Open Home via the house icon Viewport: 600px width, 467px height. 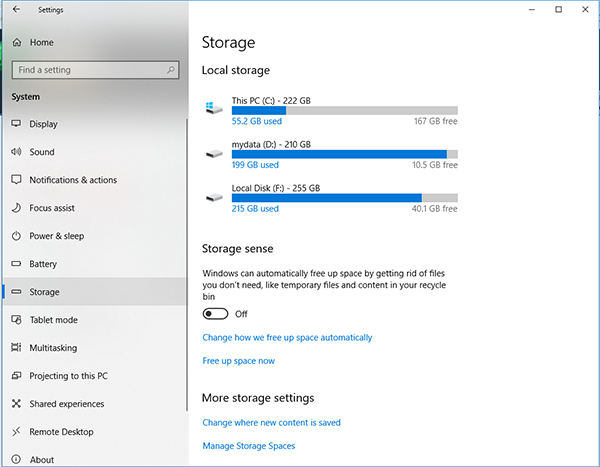tap(17, 43)
